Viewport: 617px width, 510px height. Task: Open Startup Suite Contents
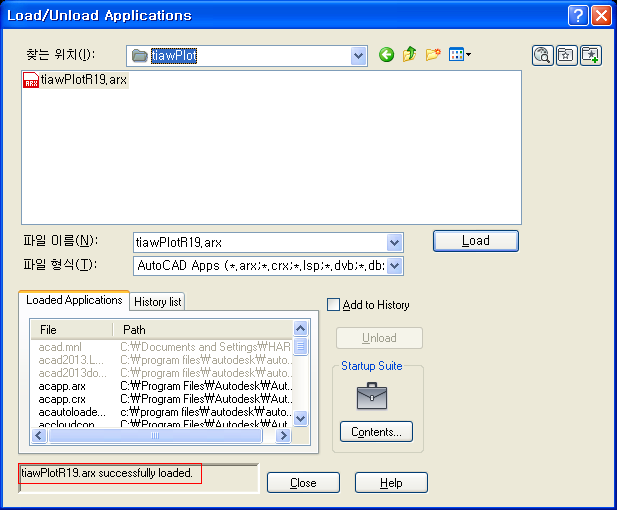[376, 432]
